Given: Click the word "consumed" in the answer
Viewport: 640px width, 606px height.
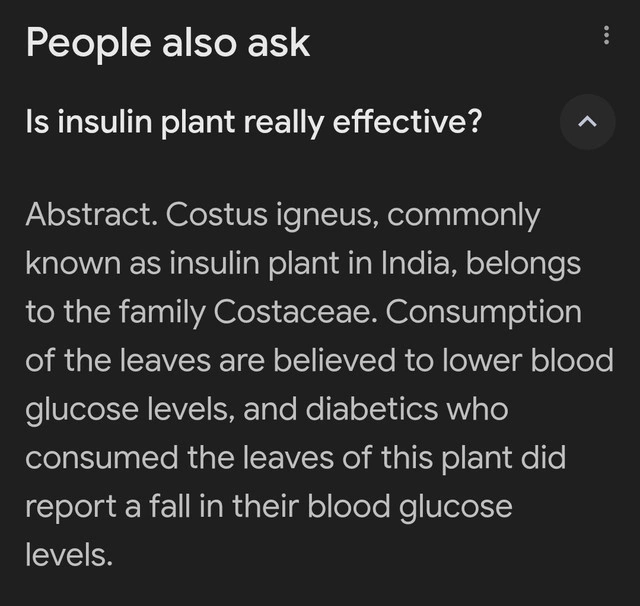Looking at the screenshot, I should [x=102, y=458].
